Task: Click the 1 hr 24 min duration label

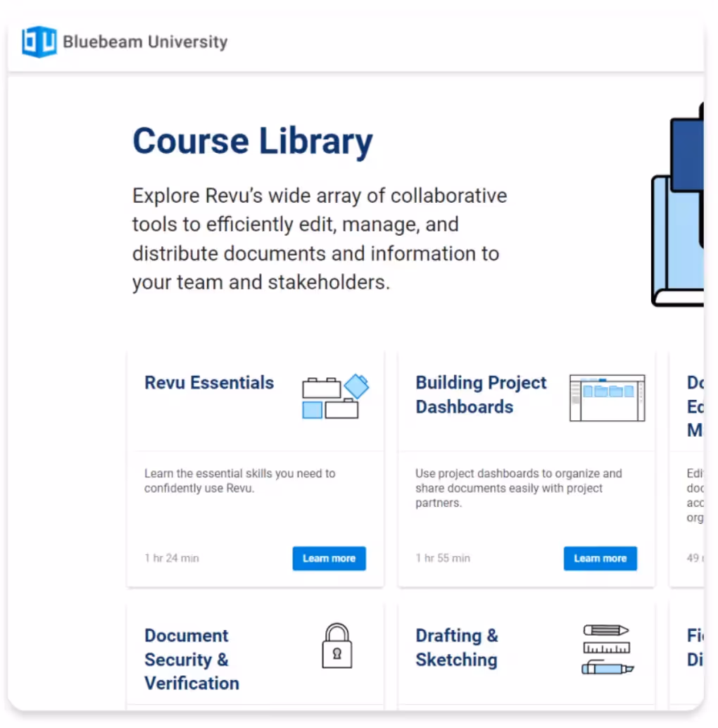Action: tap(172, 558)
